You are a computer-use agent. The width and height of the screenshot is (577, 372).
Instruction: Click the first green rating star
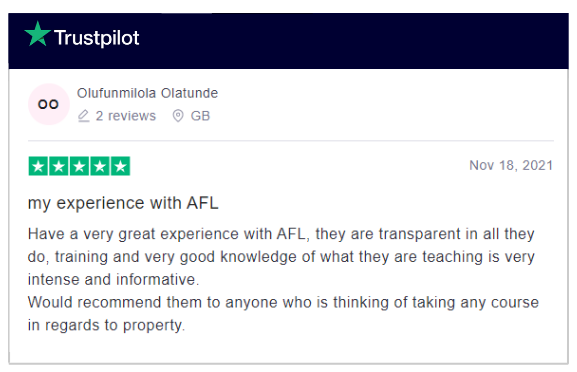38,166
